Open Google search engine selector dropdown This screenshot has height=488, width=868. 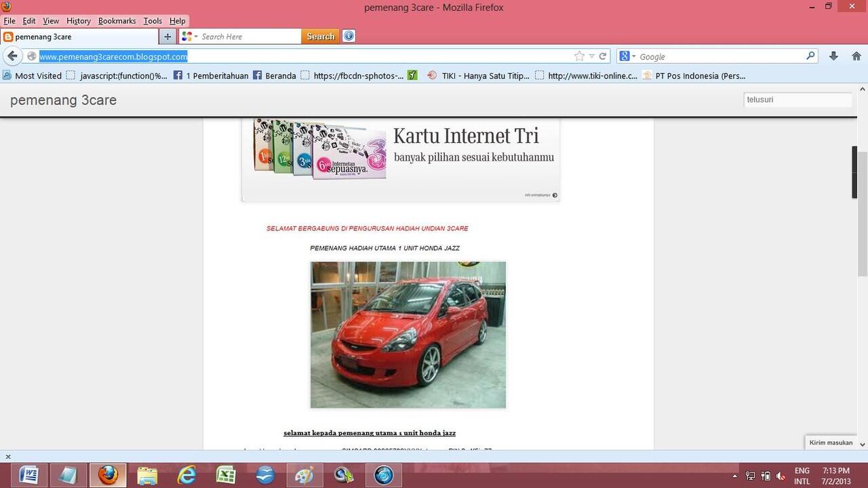(x=627, y=56)
